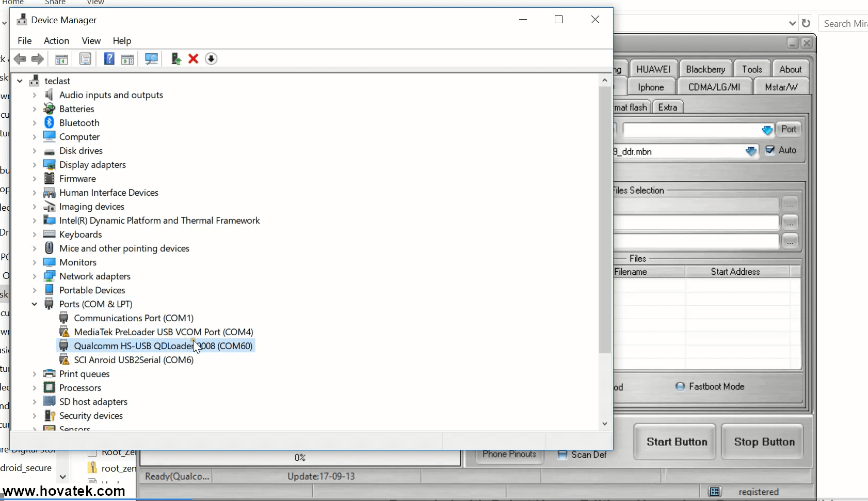Click the Port button
This screenshot has height=501, width=868.
click(789, 129)
